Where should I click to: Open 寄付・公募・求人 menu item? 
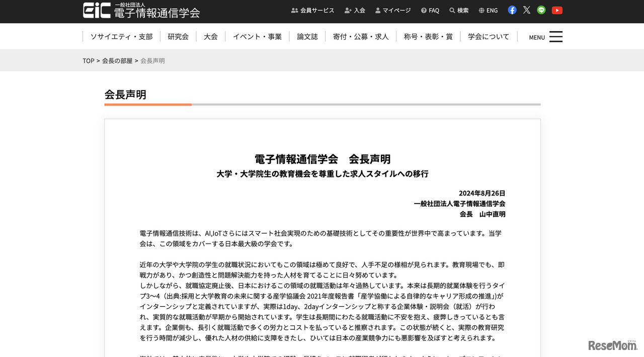pyautogui.click(x=361, y=37)
